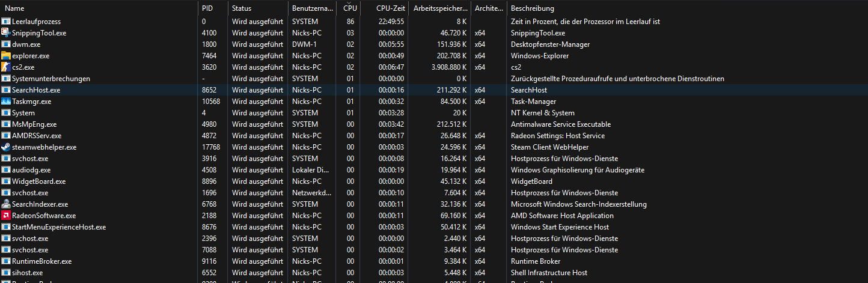Viewport: 868px width, 283px height.
Task: Click the RuntimeBroker.exe process icon
Action: click(x=6, y=261)
